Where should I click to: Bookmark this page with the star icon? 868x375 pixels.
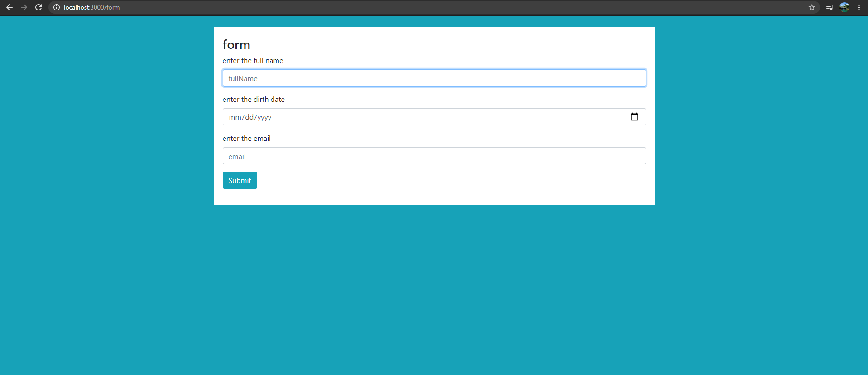point(812,7)
